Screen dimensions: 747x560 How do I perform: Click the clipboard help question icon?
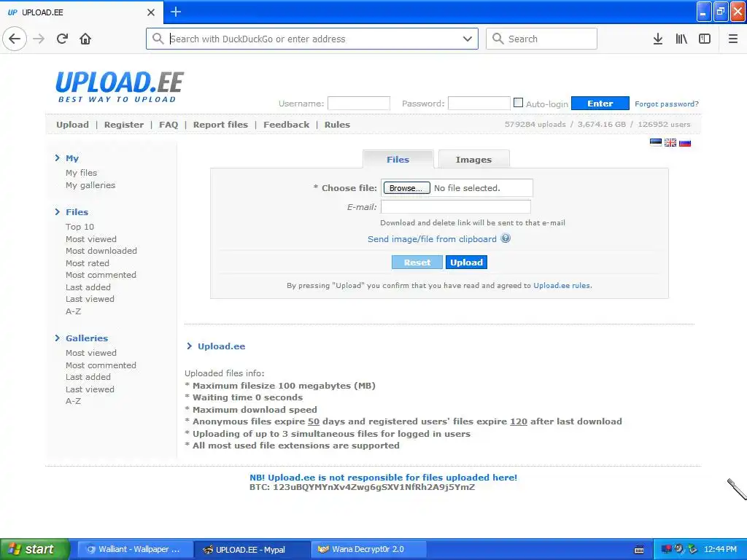coord(506,238)
